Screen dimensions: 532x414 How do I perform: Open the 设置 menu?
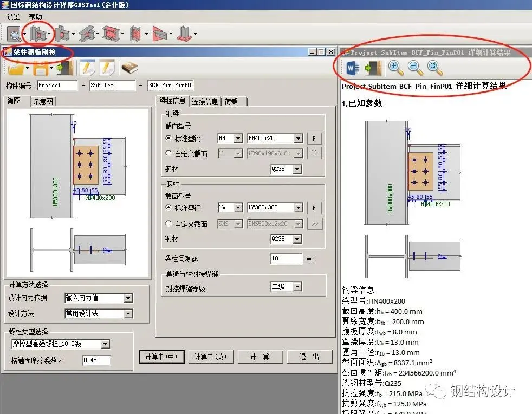13,17
